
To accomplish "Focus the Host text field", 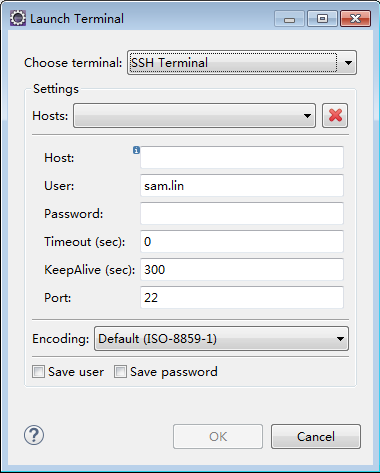I will point(242,157).
